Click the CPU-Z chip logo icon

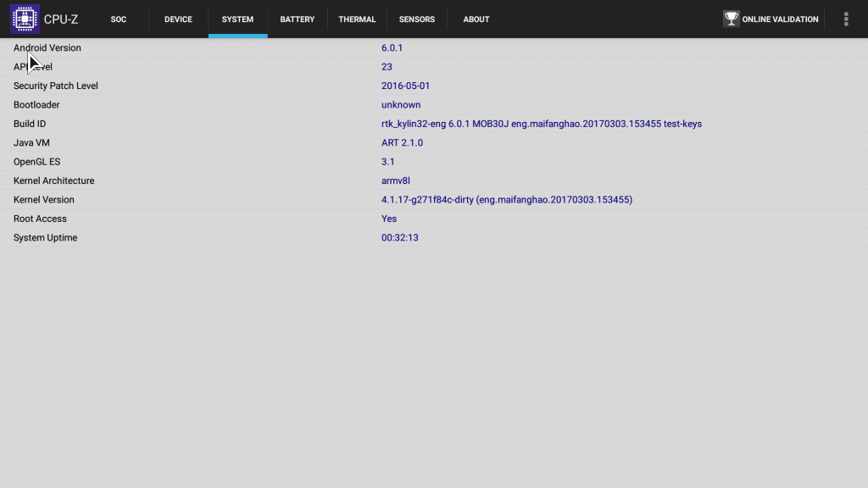[25, 19]
